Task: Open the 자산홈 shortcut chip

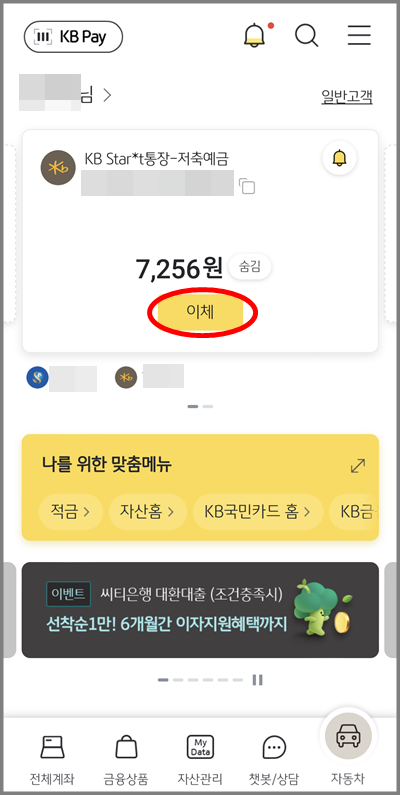Action: click(148, 512)
